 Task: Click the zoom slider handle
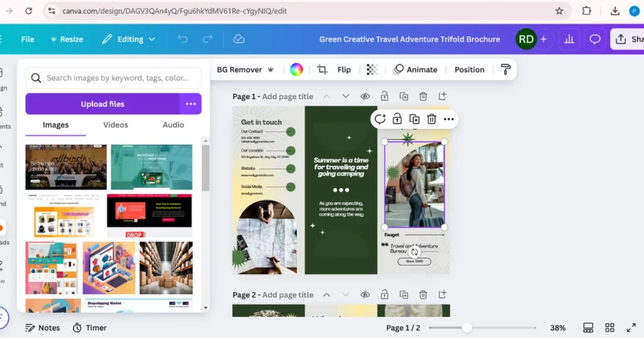467,328
